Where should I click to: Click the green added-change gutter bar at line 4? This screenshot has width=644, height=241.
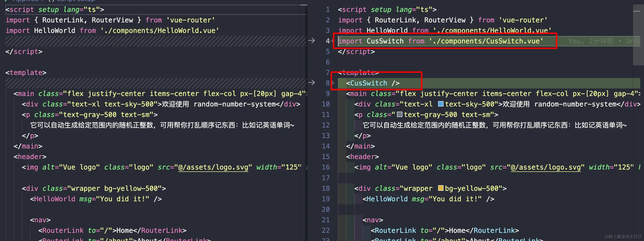point(338,41)
